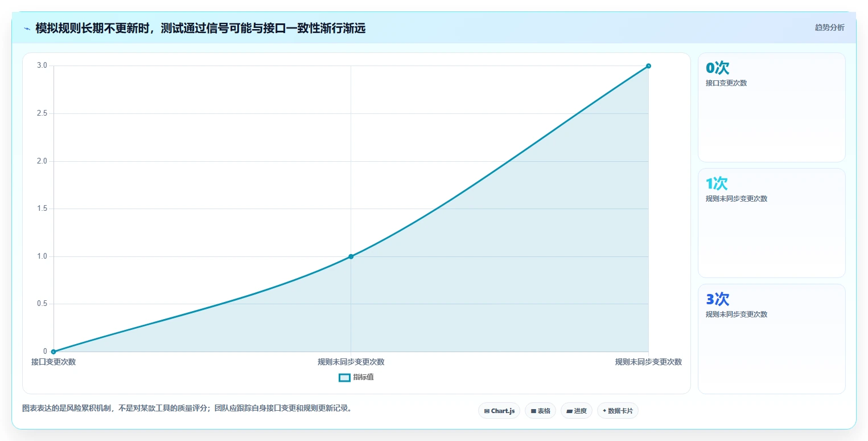
Task: Click the footnote text starting 图表表达的是风险累积机制
Action: point(187,408)
